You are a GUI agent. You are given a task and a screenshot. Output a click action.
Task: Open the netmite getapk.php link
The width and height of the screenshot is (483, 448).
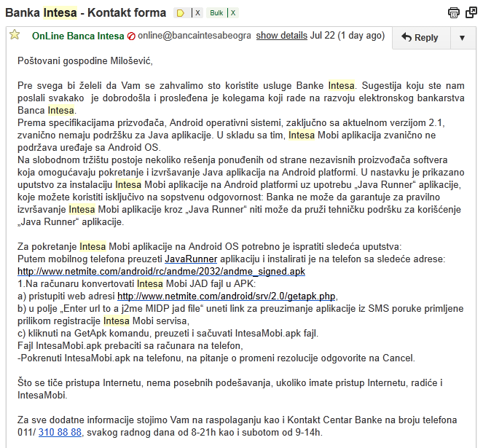pyautogui.click(x=227, y=296)
